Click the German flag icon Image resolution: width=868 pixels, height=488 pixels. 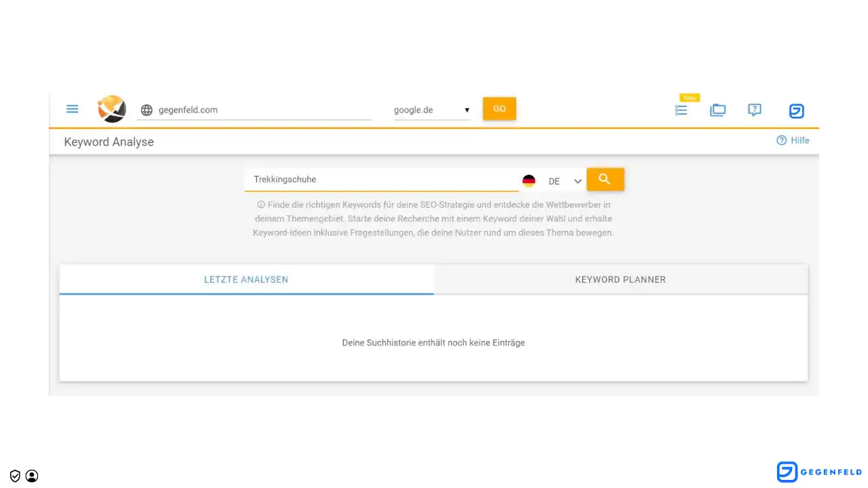tap(529, 181)
